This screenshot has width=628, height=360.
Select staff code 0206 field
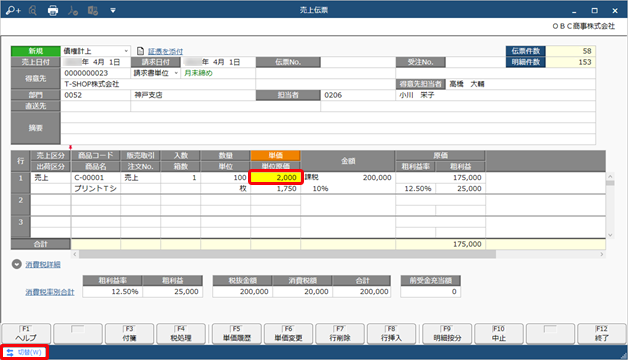coord(358,95)
